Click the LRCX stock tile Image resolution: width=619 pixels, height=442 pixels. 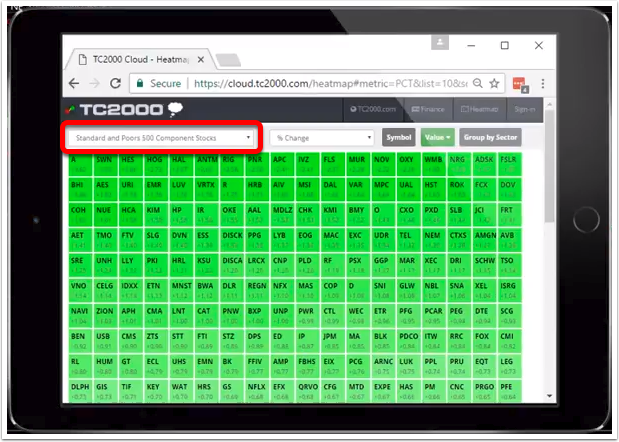[x=257, y=266]
